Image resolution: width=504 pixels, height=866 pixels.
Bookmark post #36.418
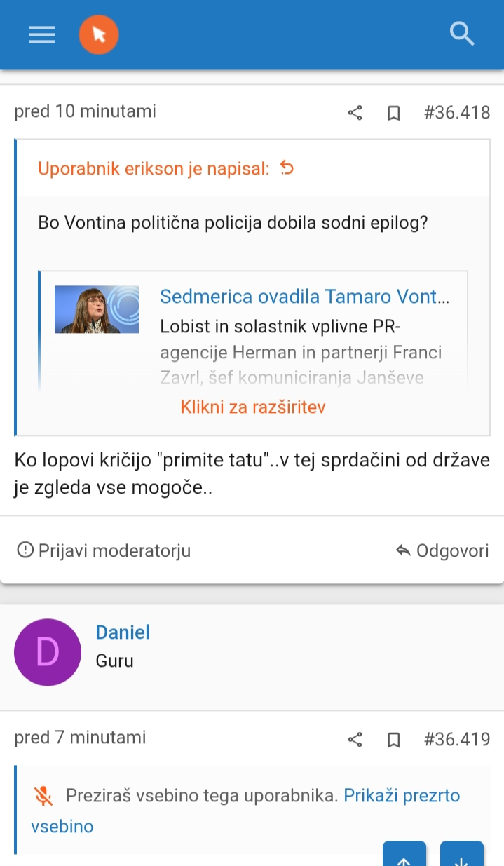394,113
